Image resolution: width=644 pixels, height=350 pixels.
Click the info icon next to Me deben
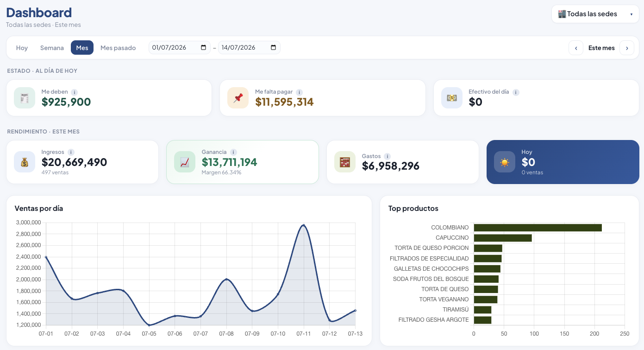75,92
